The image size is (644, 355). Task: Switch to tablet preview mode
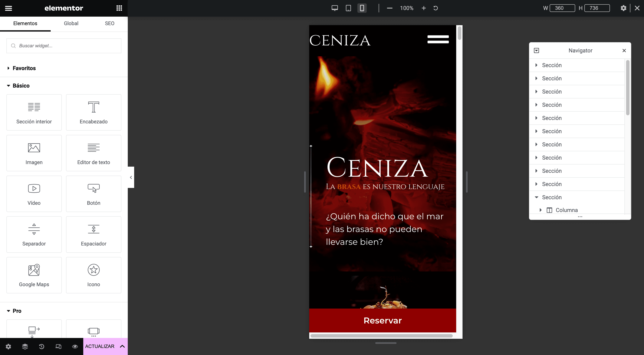[348, 8]
